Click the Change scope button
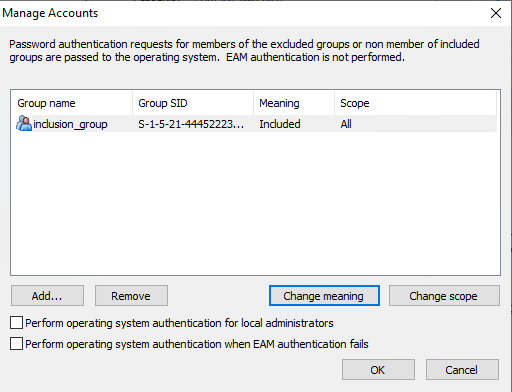This screenshot has width=512, height=392. 444,296
